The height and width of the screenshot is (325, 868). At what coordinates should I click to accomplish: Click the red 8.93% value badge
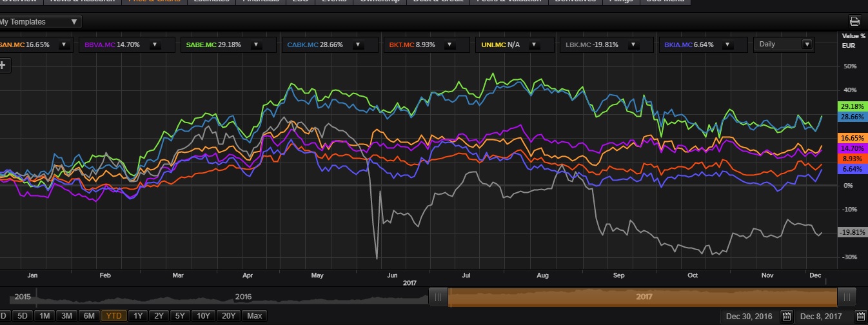pos(851,159)
